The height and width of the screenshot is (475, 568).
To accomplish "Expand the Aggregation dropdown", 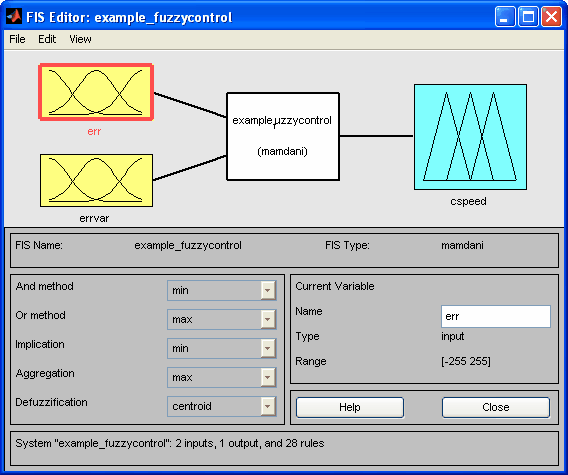I will pyautogui.click(x=222, y=377).
